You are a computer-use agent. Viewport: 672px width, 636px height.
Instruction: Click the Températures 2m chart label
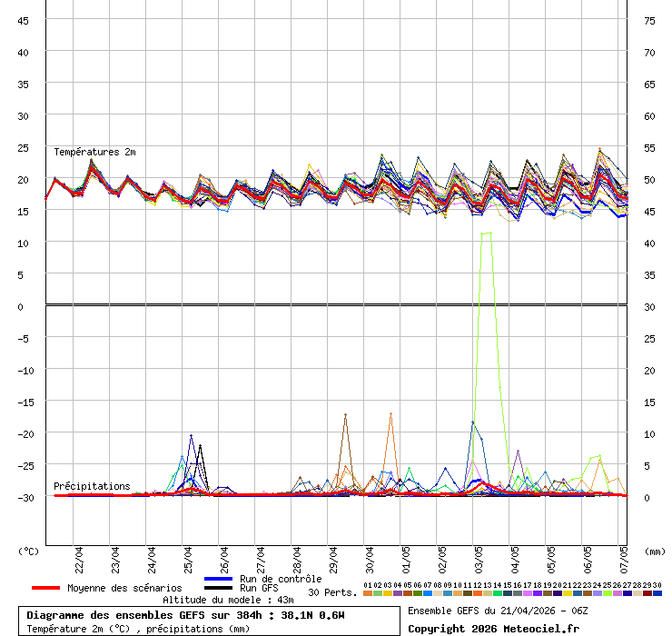click(94, 152)
